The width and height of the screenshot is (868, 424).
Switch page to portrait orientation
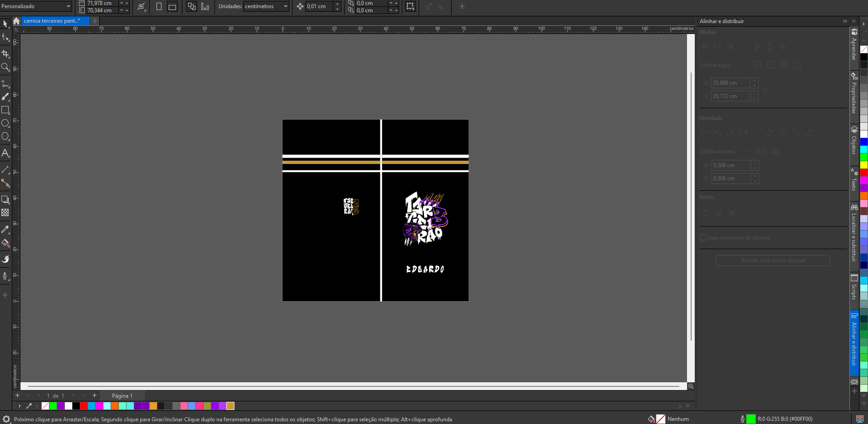tap(159, 7)
